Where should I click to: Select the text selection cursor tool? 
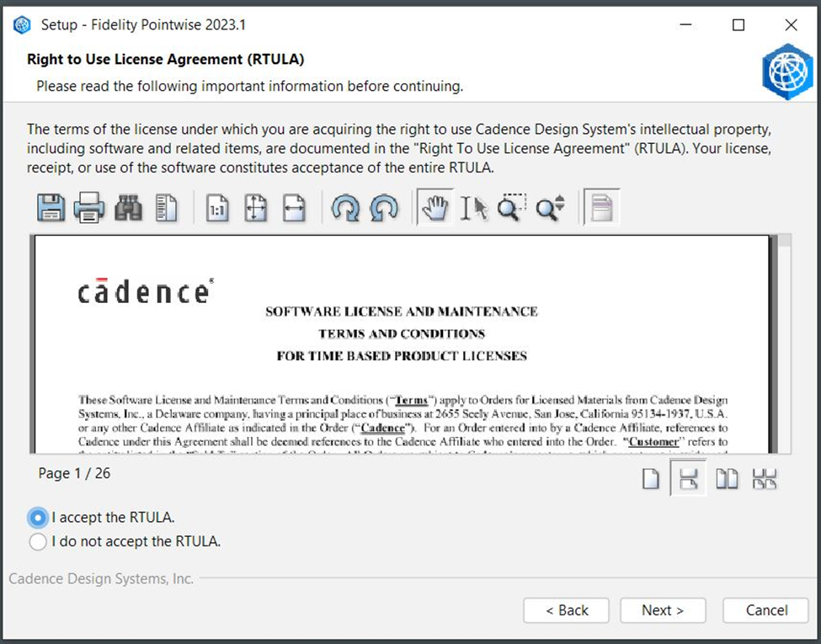474,208
